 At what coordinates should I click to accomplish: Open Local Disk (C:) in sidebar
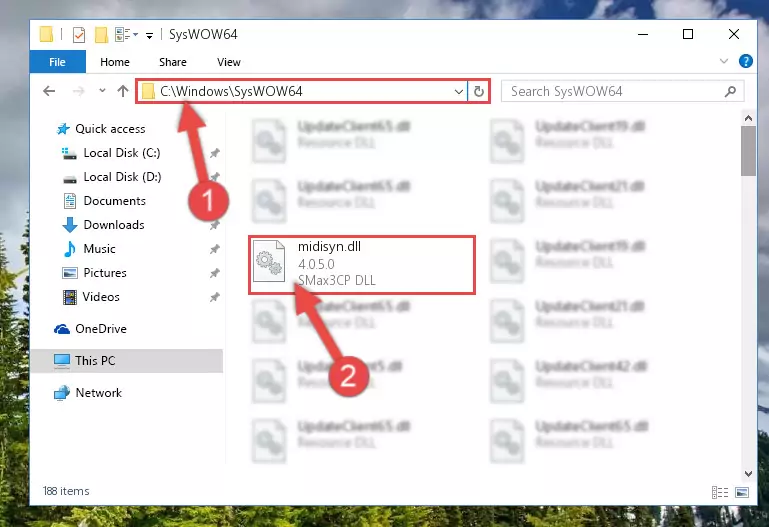(x=122, y=153)
